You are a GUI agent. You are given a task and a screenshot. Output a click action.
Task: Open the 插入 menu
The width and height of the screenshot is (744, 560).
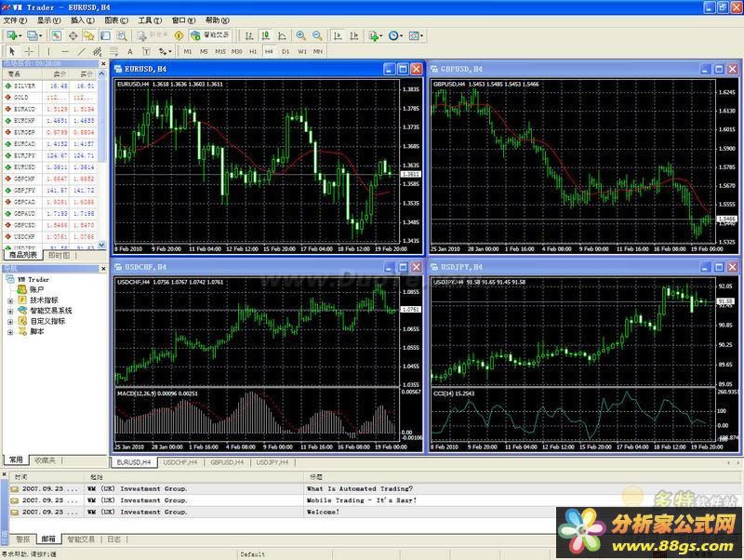pyautogui.click(x=83, y=20)
